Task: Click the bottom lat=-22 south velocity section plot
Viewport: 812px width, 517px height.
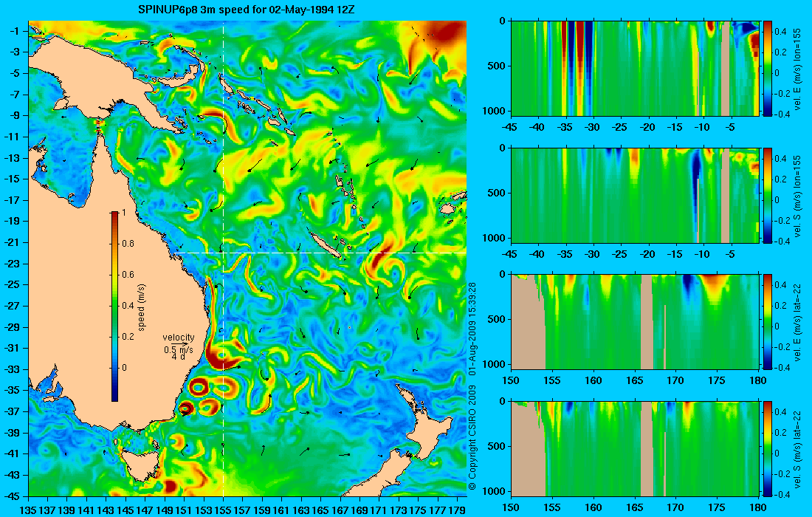Action: tap(635, 448)
